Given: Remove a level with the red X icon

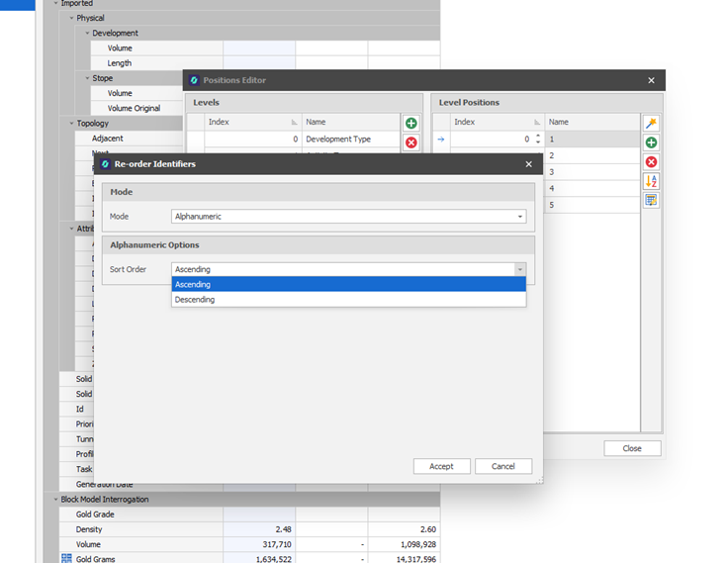Looking at the screenshot, I should pyautogui.click(x=411, y=142).
